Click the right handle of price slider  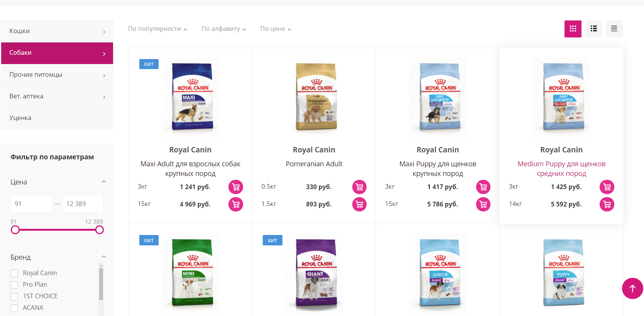pos(100,230)
